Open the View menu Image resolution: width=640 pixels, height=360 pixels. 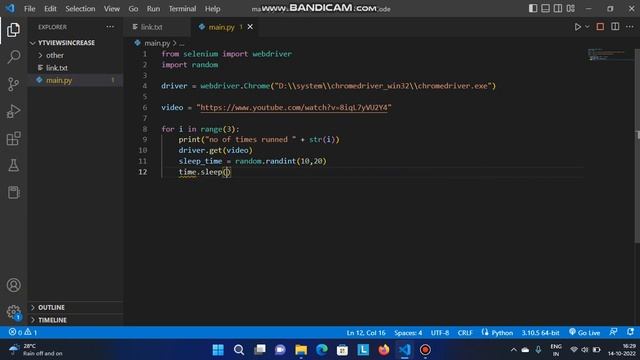click(x=111, y=9)
